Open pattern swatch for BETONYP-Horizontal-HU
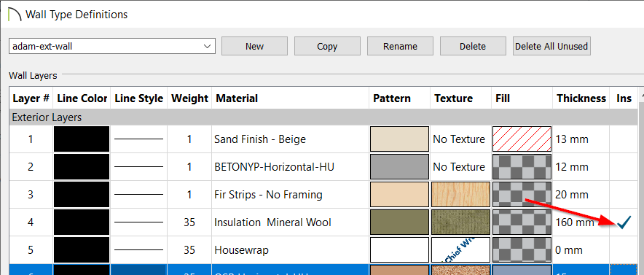Viewport: 644px width, 275px height. point(400,167)
